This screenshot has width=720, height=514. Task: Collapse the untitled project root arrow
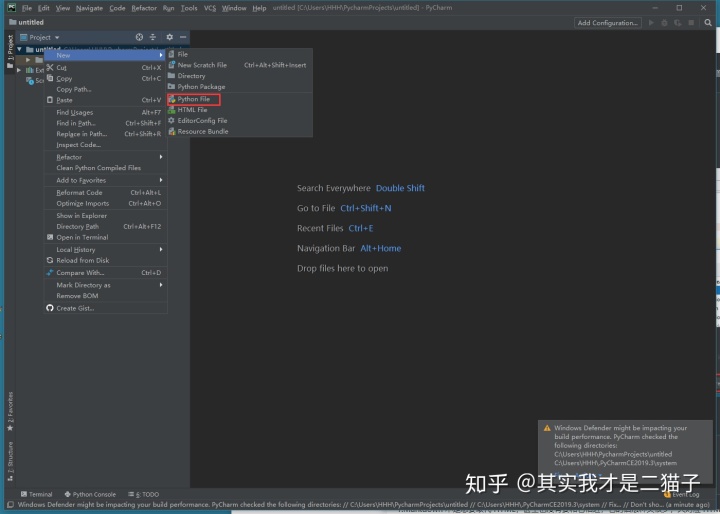19,49
